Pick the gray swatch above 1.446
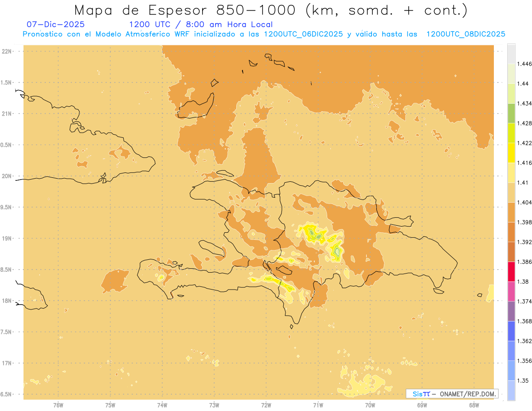 click(511, 54)
